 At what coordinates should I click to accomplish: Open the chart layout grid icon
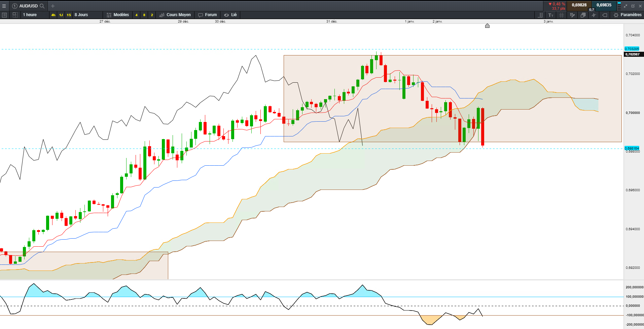[15, 15]
